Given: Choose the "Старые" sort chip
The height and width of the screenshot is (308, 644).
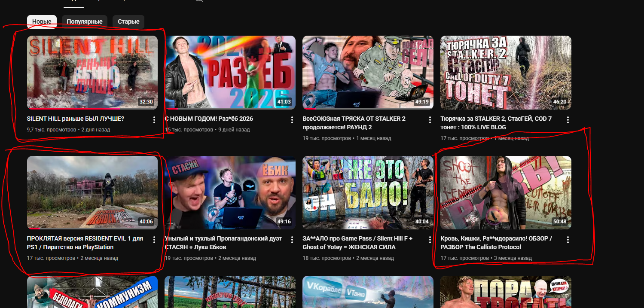Looking at the screenshot, I should tap(128, 21).
